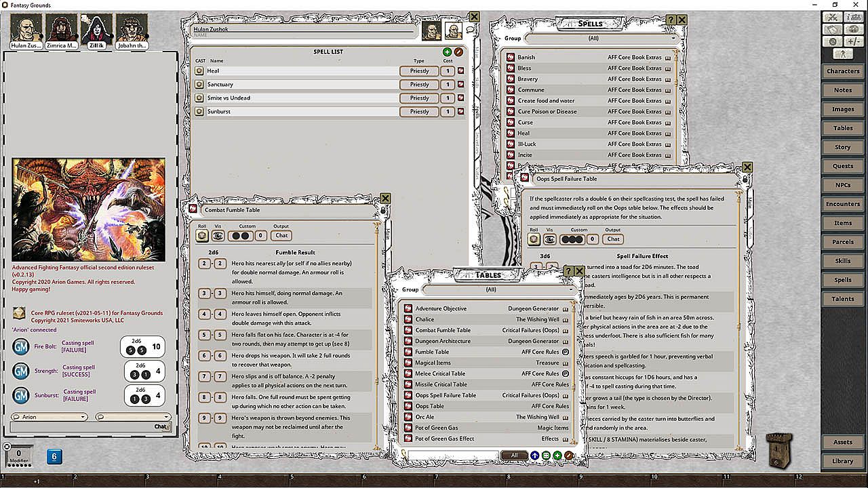
Task: Cast the Sunburst spell using its cast icon
Action: tap(199, 112)
